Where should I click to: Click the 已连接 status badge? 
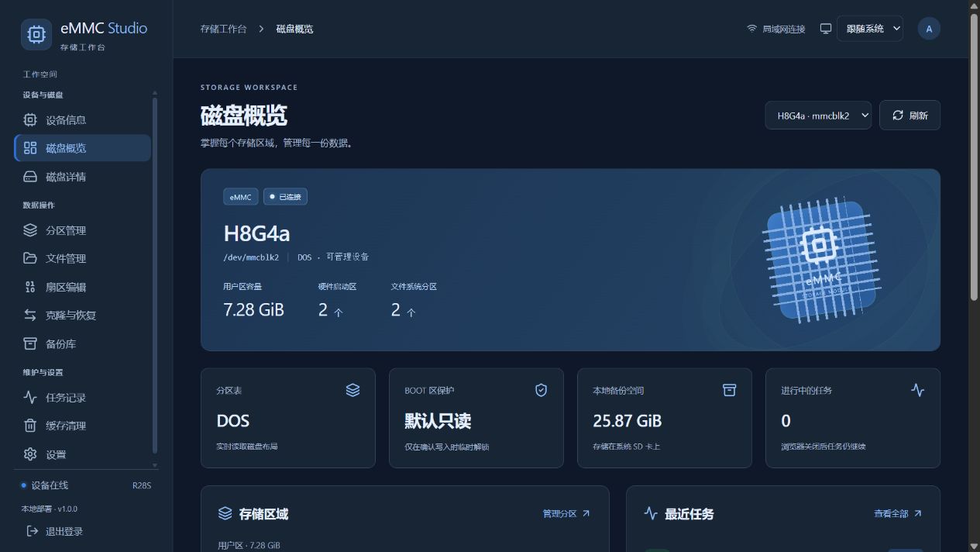285,197
